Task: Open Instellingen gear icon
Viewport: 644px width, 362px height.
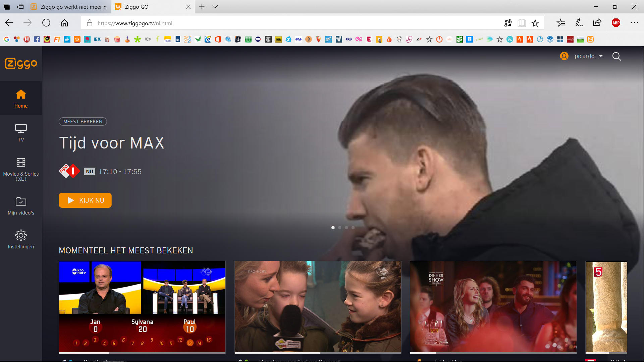Action: click(21, 235)
